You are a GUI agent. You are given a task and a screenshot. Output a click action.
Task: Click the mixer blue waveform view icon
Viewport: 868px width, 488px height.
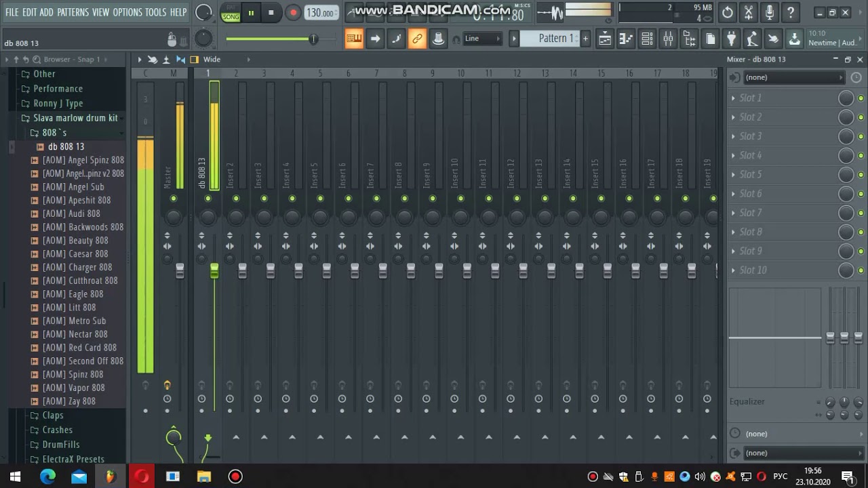180,60
